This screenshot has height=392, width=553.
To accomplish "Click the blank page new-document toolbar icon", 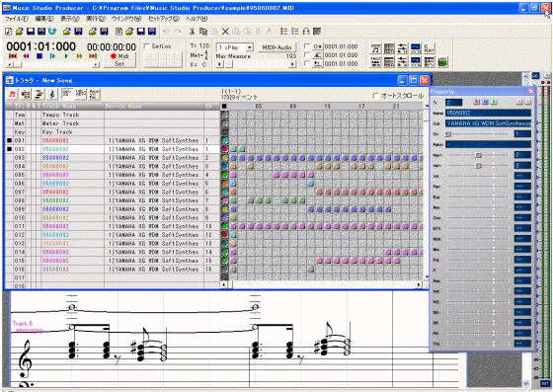I will [x=119, y=32].
